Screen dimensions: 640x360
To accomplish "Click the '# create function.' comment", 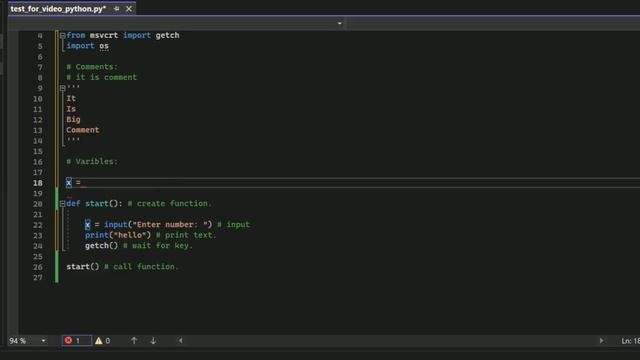I will pos(170,204).
